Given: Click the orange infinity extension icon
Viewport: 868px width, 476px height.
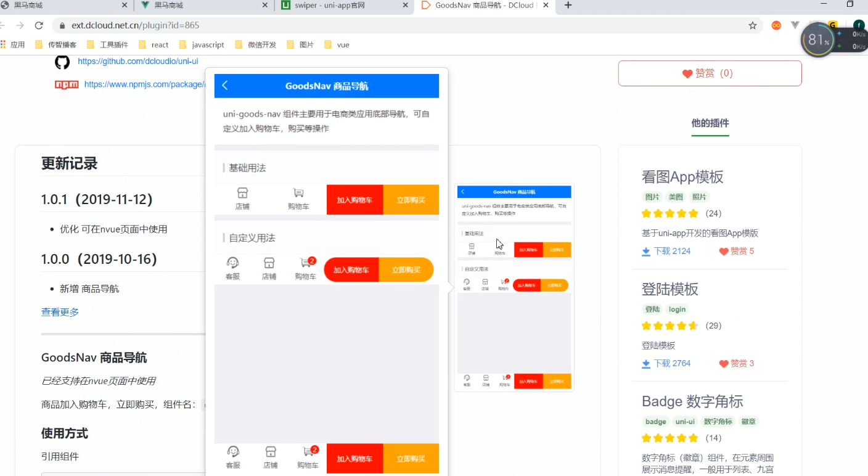Looking at the screenshot, I should 776,25.
